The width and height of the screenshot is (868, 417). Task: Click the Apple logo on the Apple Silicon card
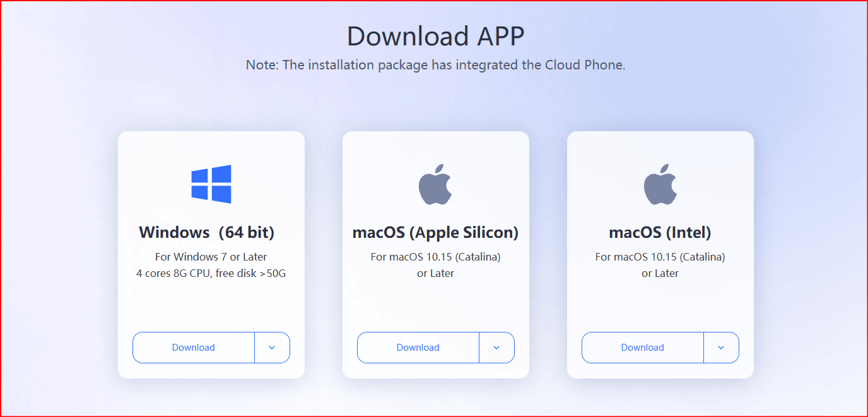(435, 184)
